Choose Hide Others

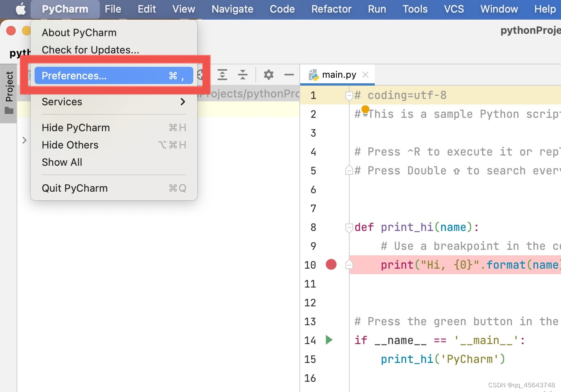point(114,145)
